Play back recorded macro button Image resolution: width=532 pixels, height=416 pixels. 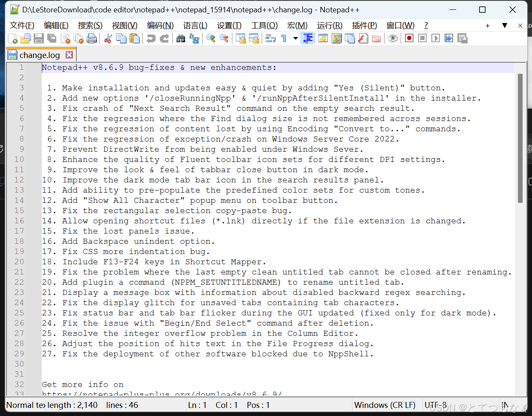(x=436, y=39)
